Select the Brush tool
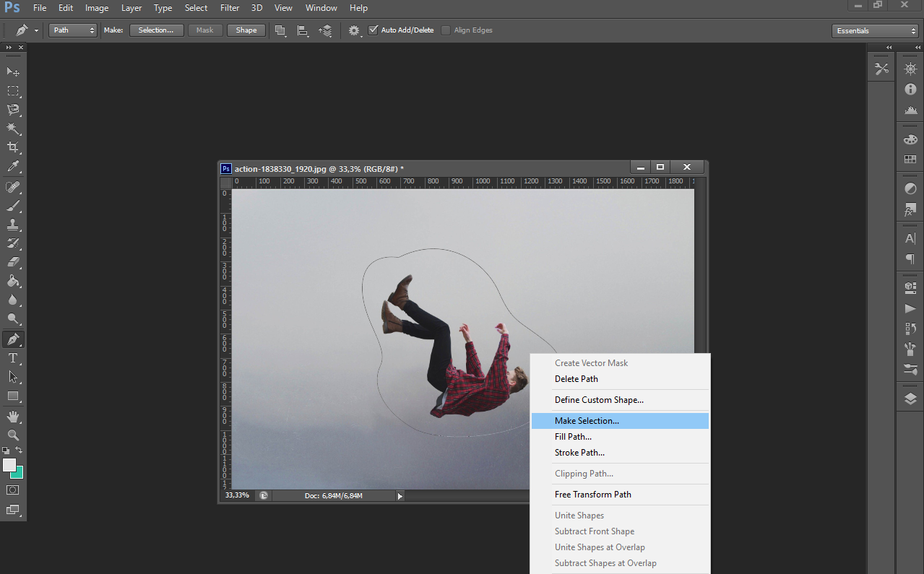This screenshot has height=574, width=924. pyautogui.click(x=13, y=206)
